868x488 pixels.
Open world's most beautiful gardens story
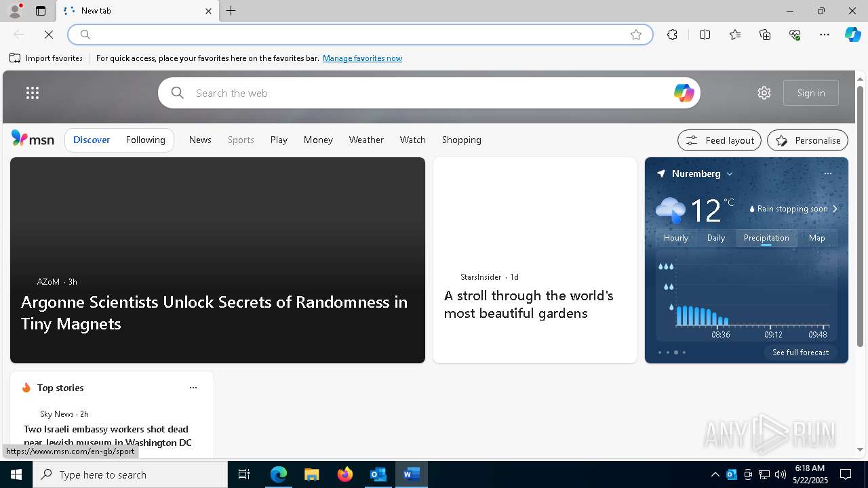[529, 304]
